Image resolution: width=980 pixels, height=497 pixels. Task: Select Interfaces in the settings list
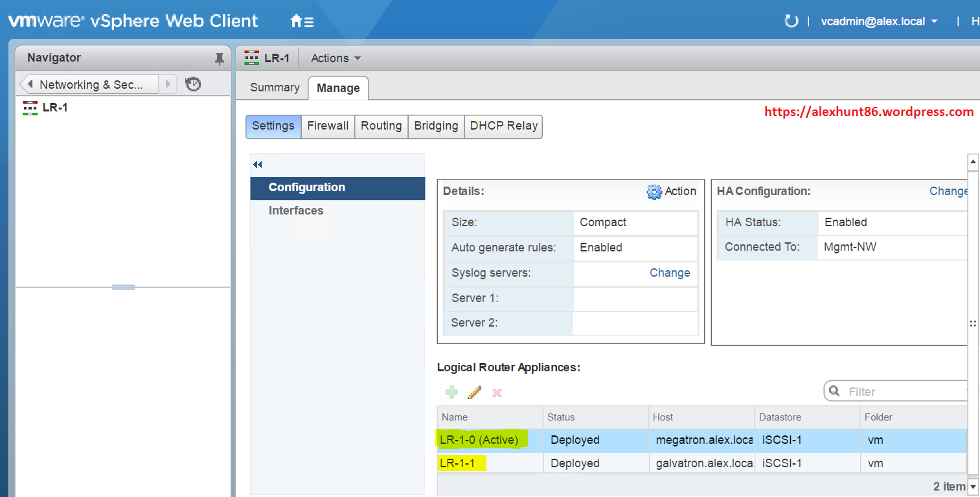[296, 211]
